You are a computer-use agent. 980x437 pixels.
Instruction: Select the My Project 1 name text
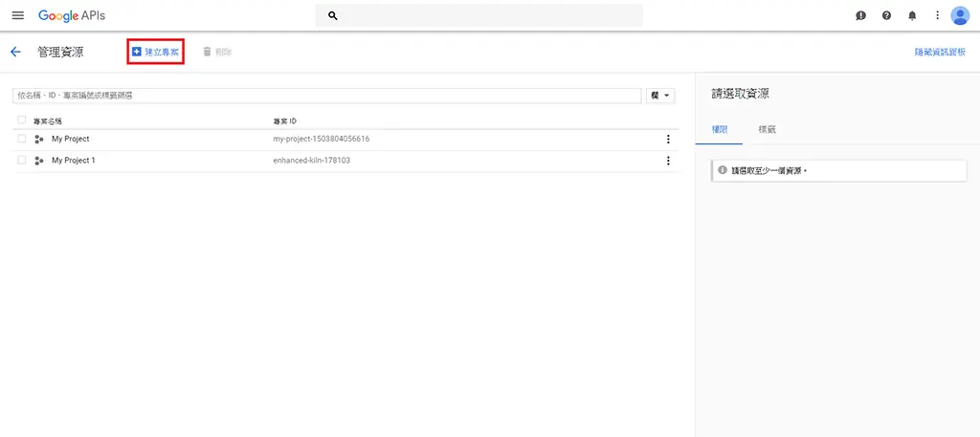[x=74, y=161]
